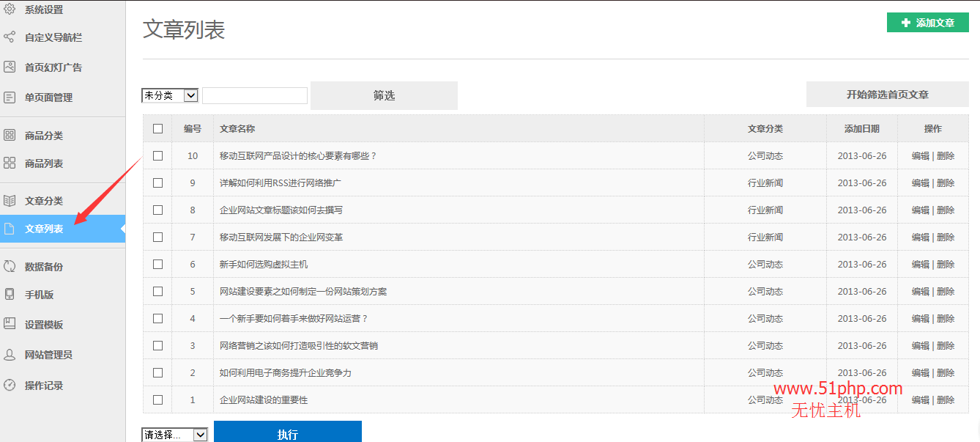The width and height of the screenshot is (980, 442).
Task: Click the 文章分类 column header
Action: click(765, 128)
